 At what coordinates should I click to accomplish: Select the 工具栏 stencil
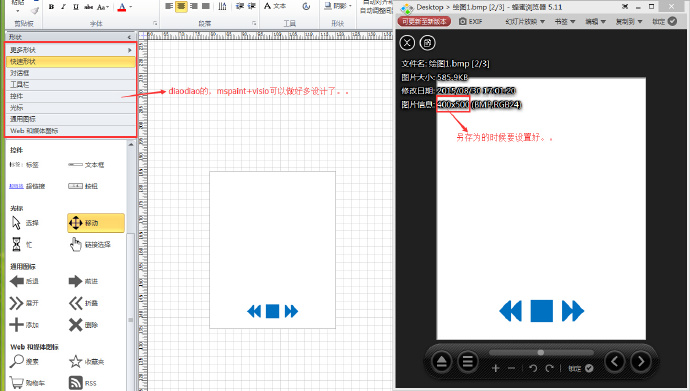pyautogui.click(x=71, y=84)
